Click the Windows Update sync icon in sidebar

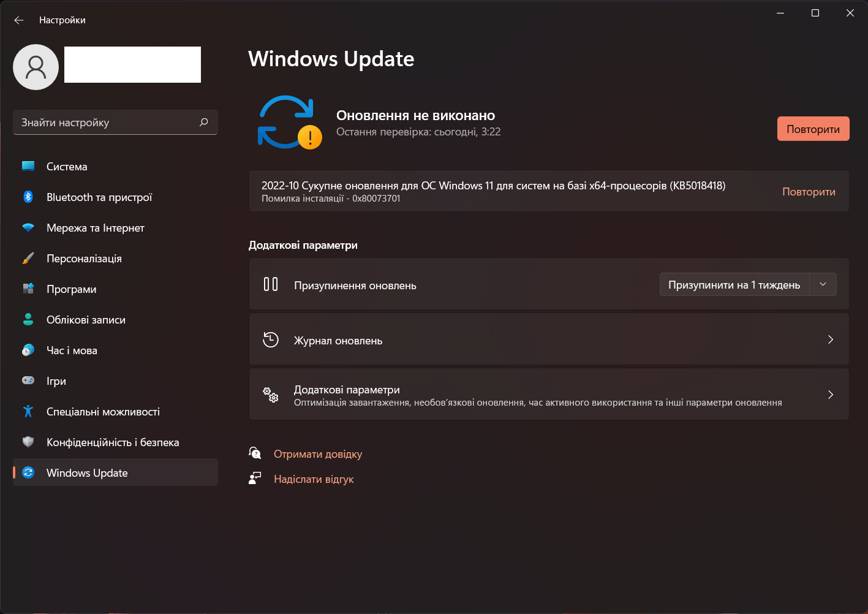28,472
